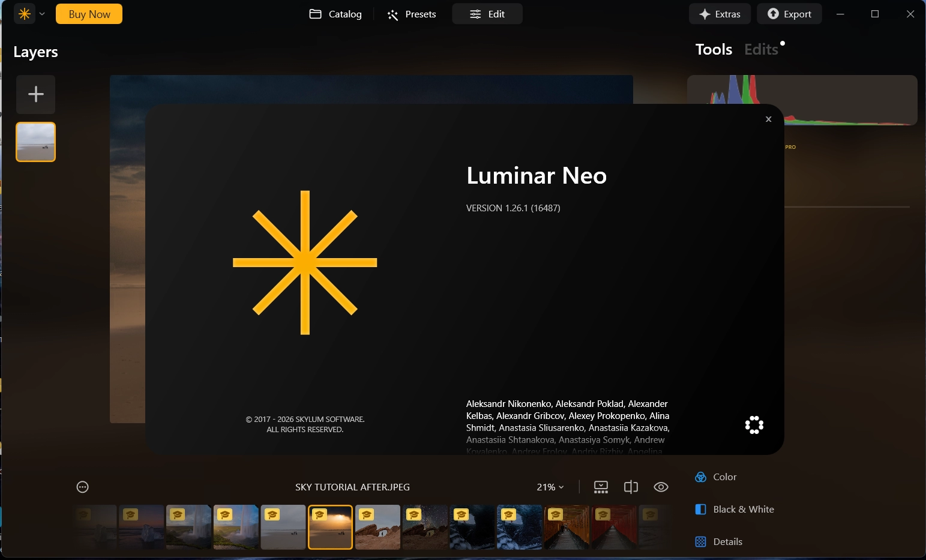Click the Buy Now button
The image size is (926, 560).
tap(89, 14)
